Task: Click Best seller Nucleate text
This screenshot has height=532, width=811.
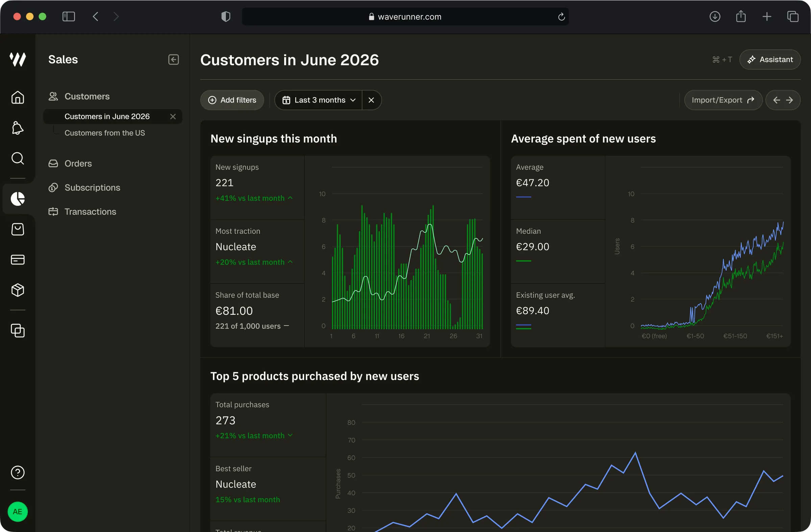Action: pos(236,484)
